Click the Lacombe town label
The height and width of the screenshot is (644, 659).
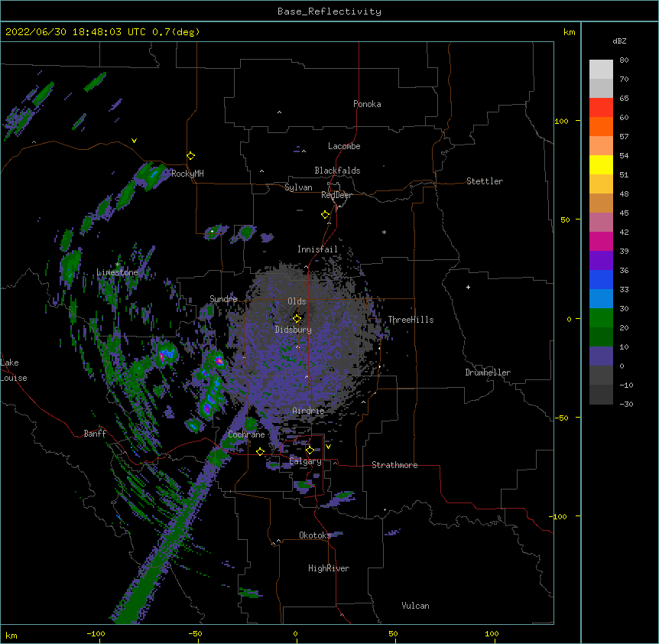click(344, 146)
